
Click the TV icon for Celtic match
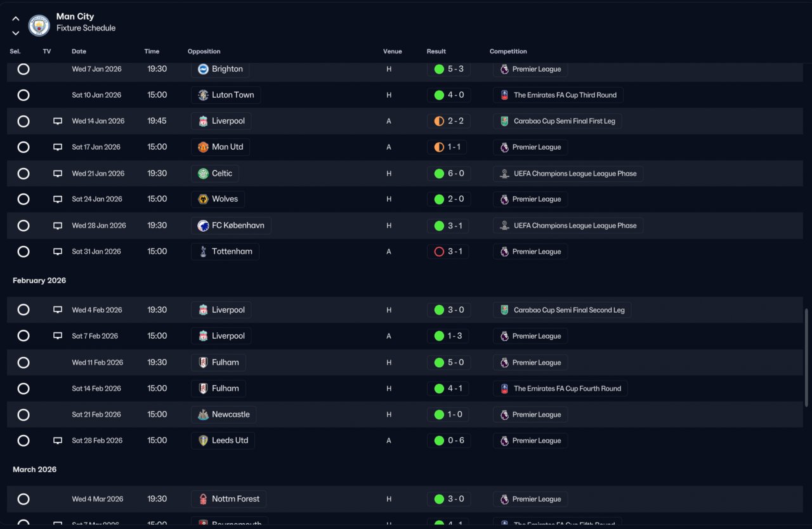pyautogui.click(x=58, y=173)
